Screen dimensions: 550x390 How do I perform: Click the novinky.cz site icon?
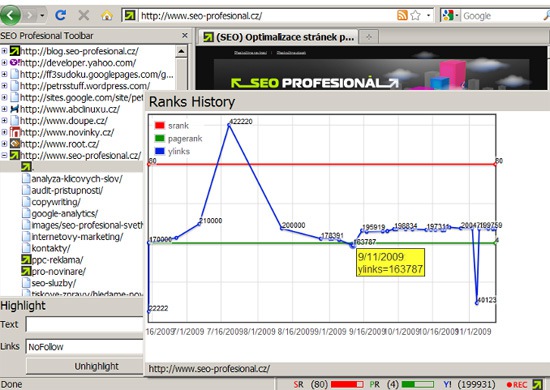point(14,132)
